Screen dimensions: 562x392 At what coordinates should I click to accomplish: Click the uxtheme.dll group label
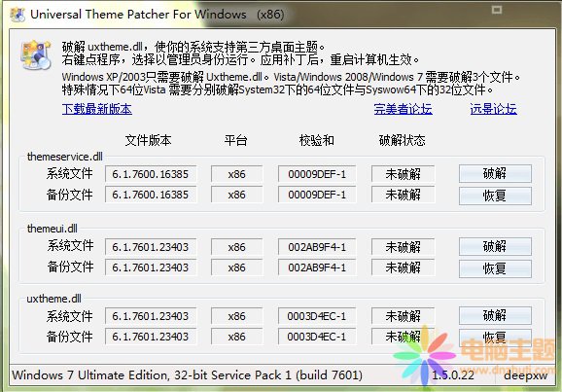53,299
